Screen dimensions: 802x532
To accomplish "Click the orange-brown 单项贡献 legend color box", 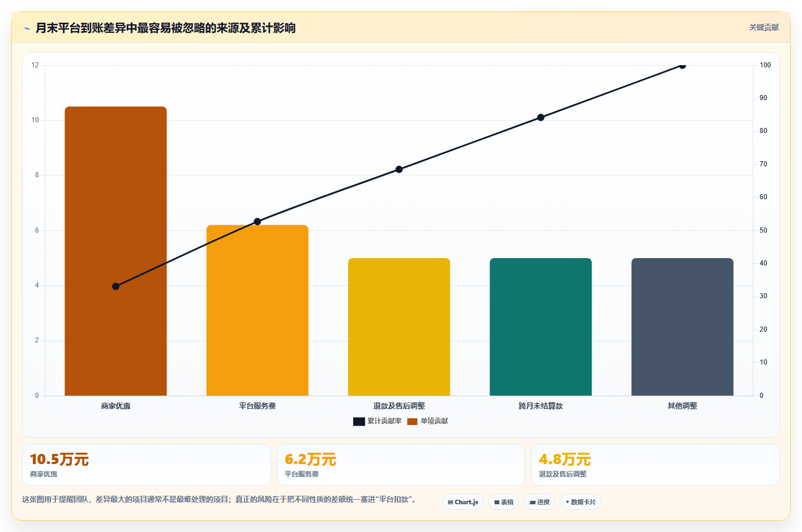I will [x=412, y=421].
